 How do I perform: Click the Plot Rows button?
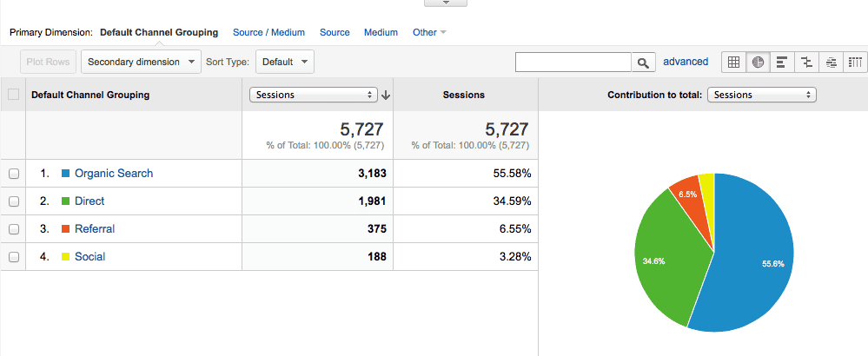48,62
